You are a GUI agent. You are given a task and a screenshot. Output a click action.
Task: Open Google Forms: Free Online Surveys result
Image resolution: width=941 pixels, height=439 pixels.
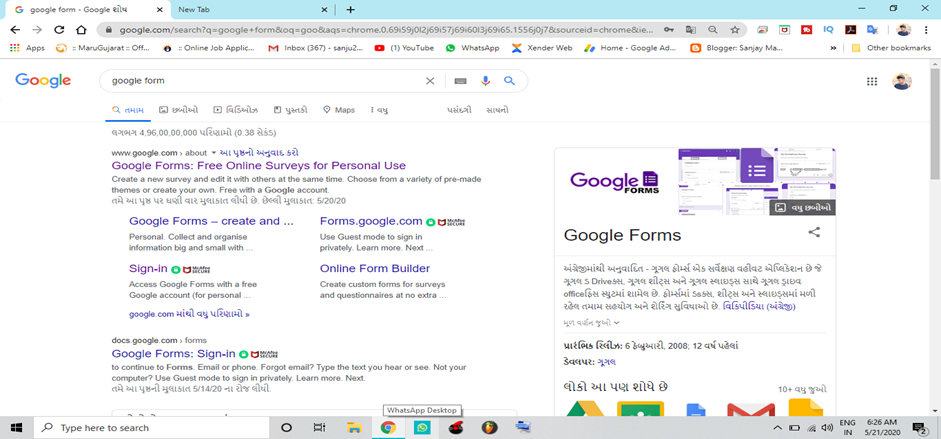(x=259, y=165)
